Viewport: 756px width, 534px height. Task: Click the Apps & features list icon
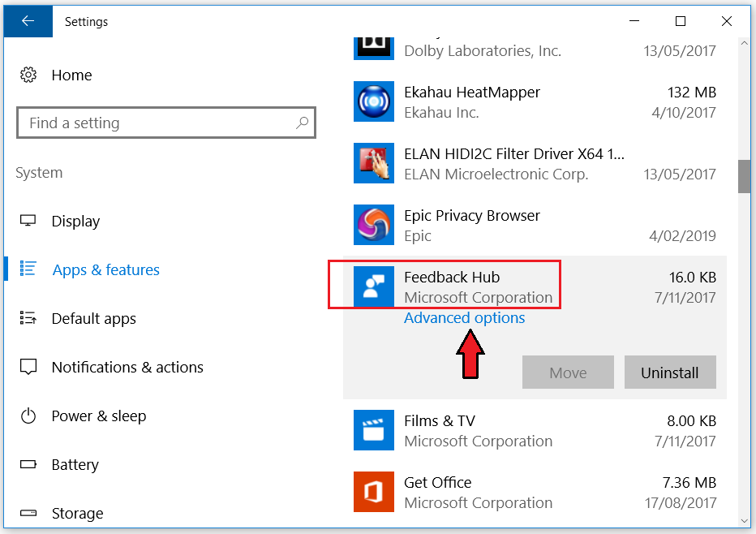[28, 269]
